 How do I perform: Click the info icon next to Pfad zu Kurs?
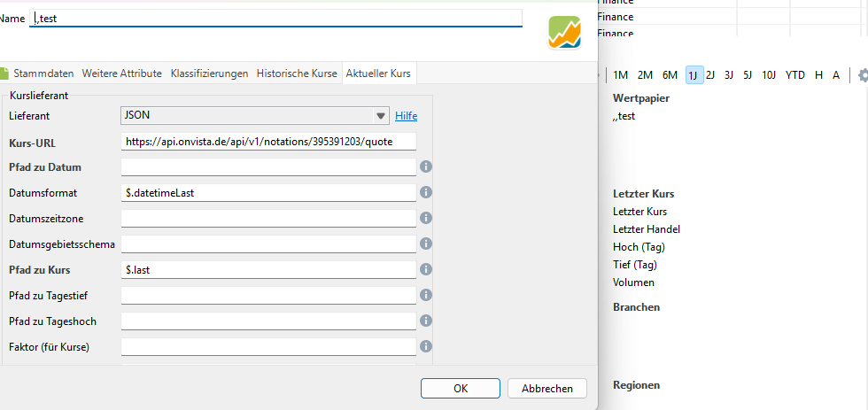pyautogui.click(x=426, y=269)
